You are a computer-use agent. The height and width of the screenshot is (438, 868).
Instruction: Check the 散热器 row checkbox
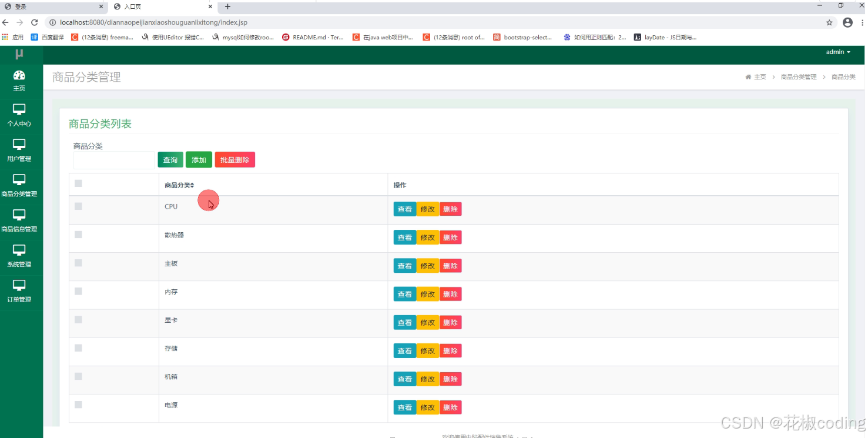coord(78,235)
